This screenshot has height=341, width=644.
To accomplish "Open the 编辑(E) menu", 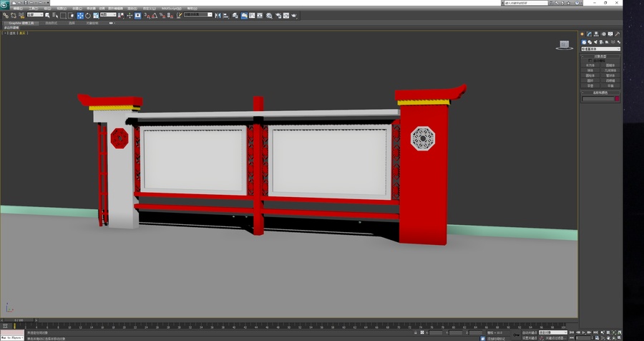I will coord(18,8).
